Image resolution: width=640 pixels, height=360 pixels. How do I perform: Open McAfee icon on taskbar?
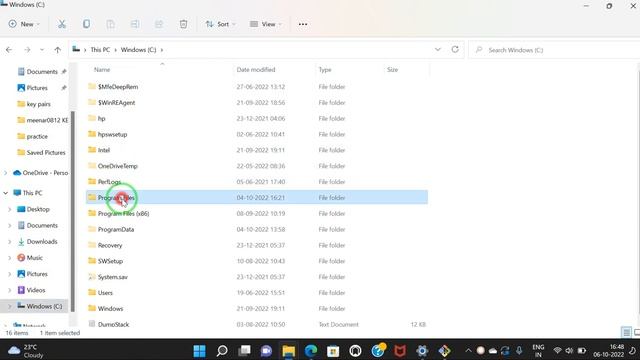coord(400,351)
